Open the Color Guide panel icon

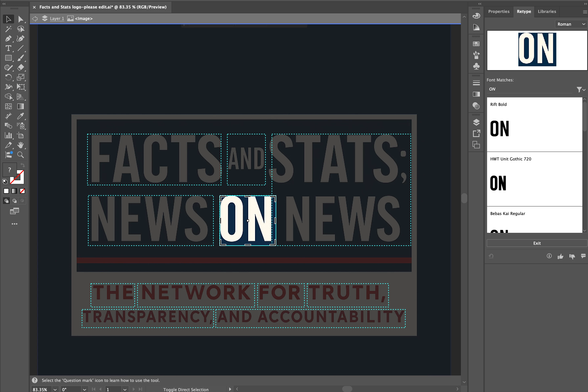point(476,27)
